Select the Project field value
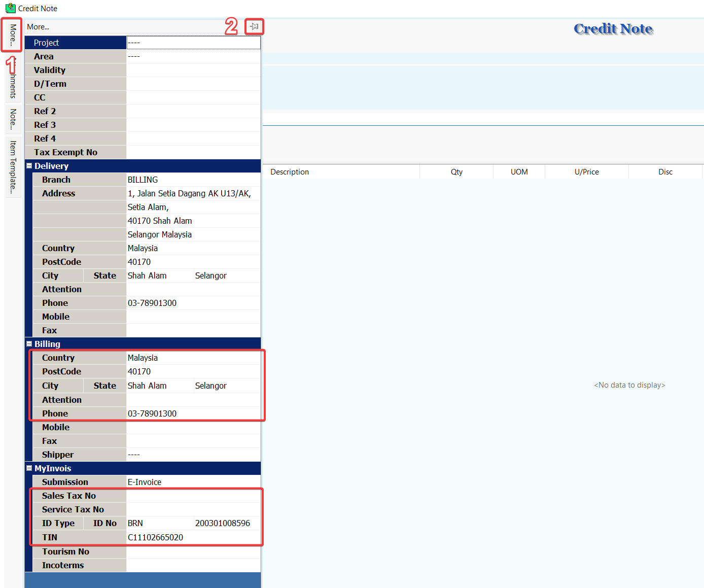Image resolution: width=704 pixels, height=588 pixels. tap(193, 43)
